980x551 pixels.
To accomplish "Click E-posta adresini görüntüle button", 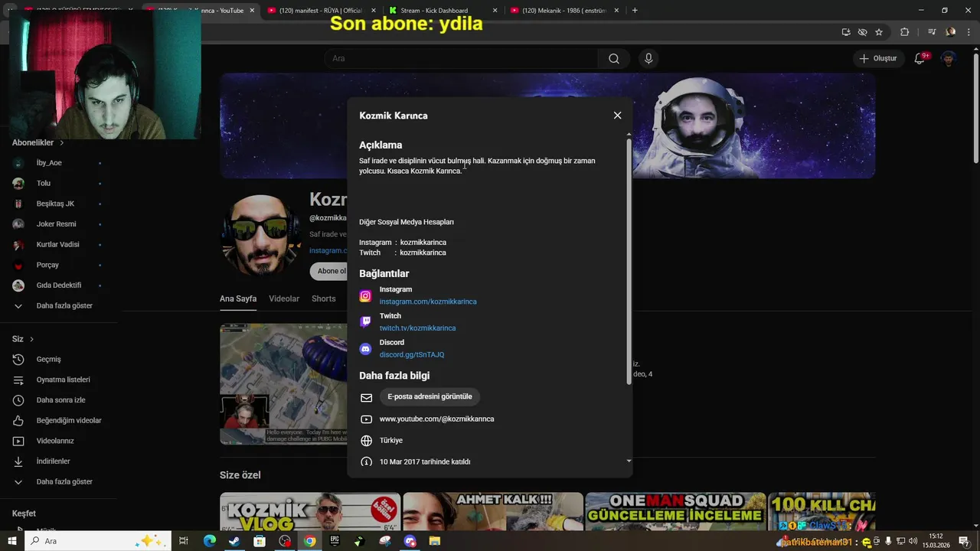I will point(430,396).
